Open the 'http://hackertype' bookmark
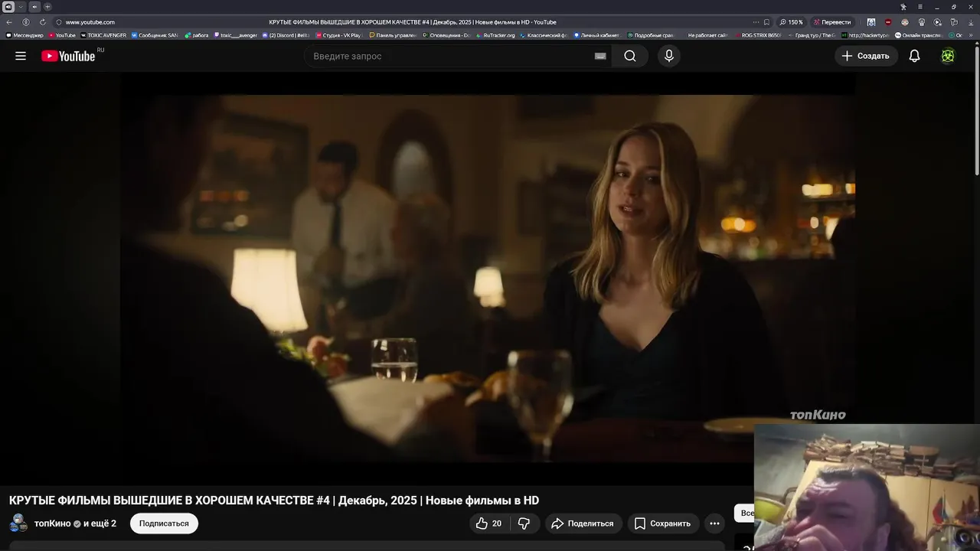Image resolution: width=980 pixels, height=551 pixels. 866,35
